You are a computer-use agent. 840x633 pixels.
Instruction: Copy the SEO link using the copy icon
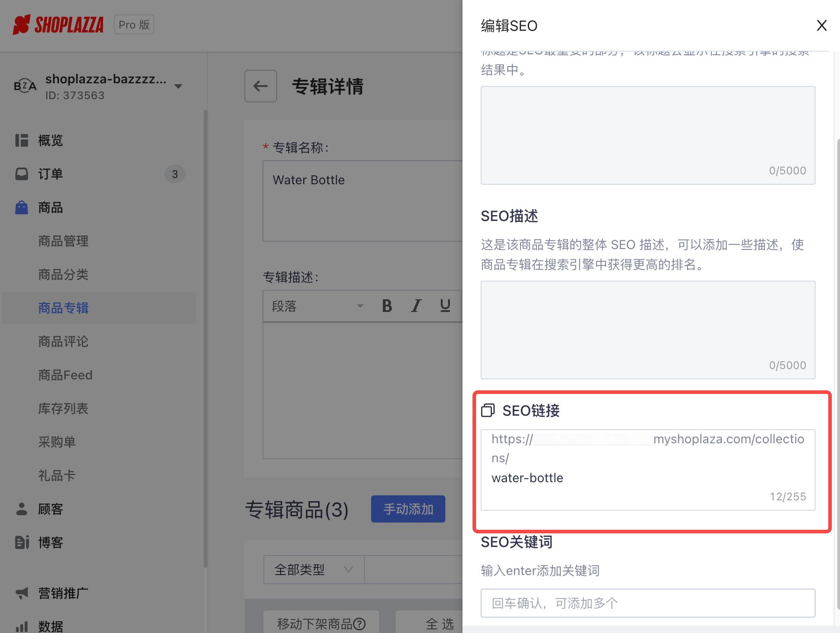[488, 410]
